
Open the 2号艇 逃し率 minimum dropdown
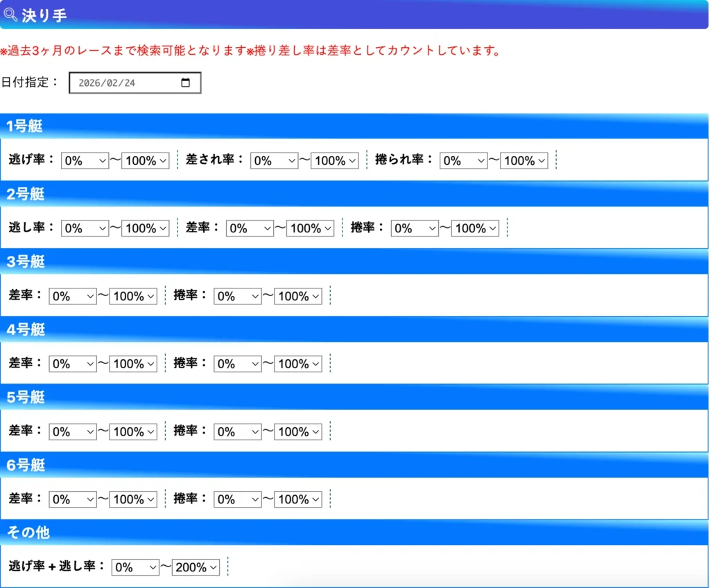click(85, 227)
